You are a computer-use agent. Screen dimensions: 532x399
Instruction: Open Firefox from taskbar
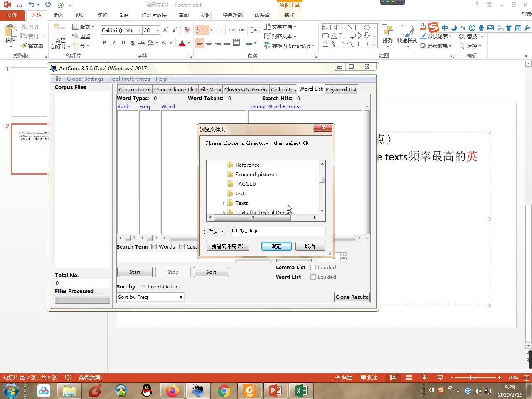tap(172, 391)
